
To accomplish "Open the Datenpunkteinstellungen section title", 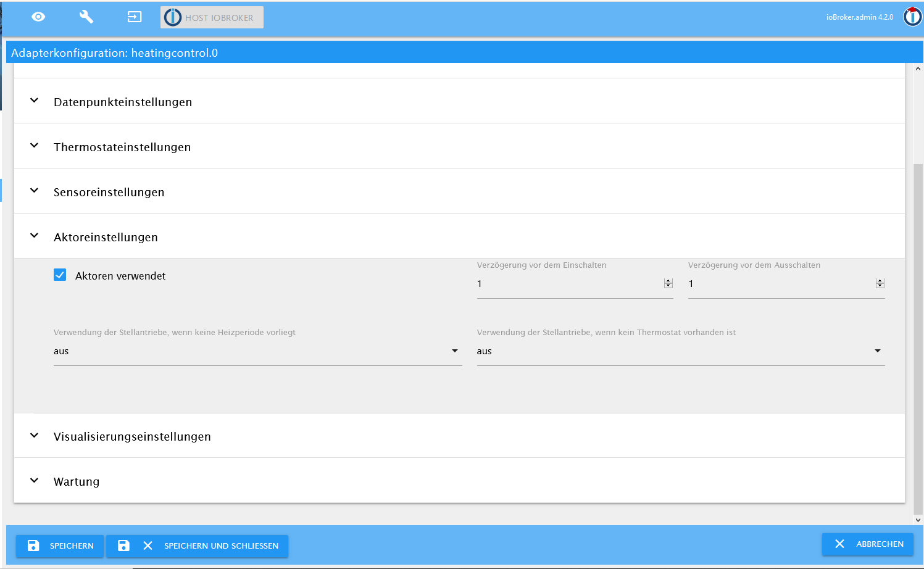I will (123, 102).
